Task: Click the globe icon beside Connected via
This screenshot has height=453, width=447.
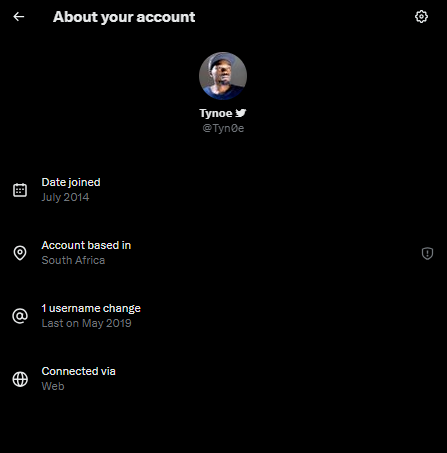Action: pos(20,379)
